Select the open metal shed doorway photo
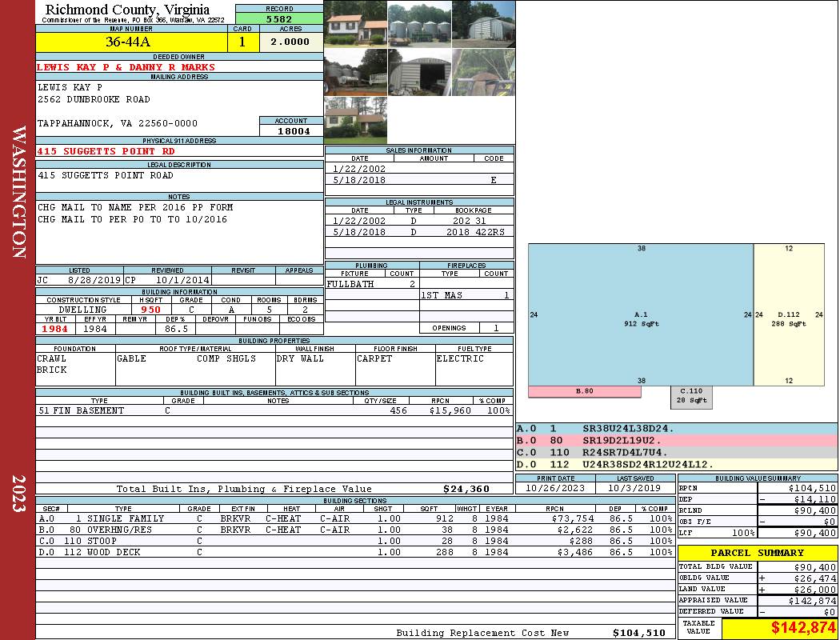This screenshot has width=840, height=640. pyautogui.click(x=419, y=72)
